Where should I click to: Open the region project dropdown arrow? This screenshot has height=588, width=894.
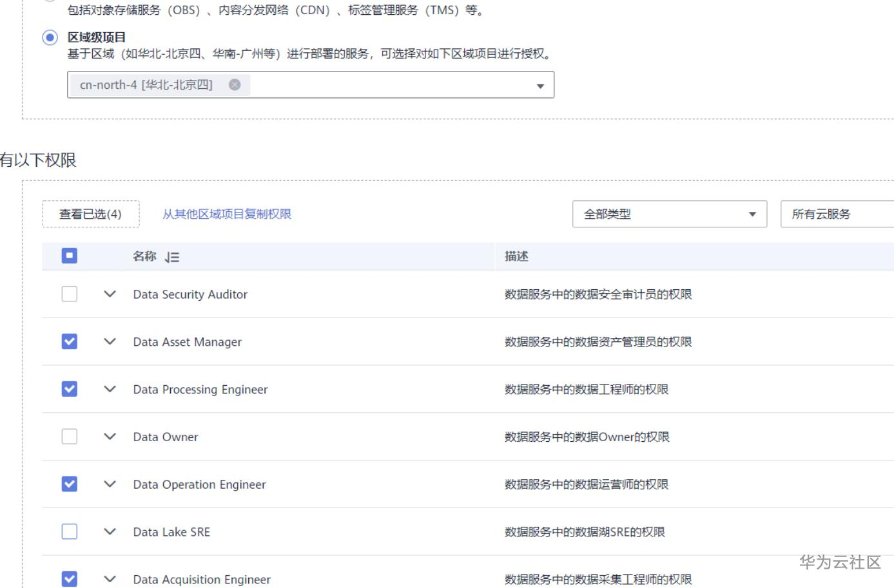point(540,86)
